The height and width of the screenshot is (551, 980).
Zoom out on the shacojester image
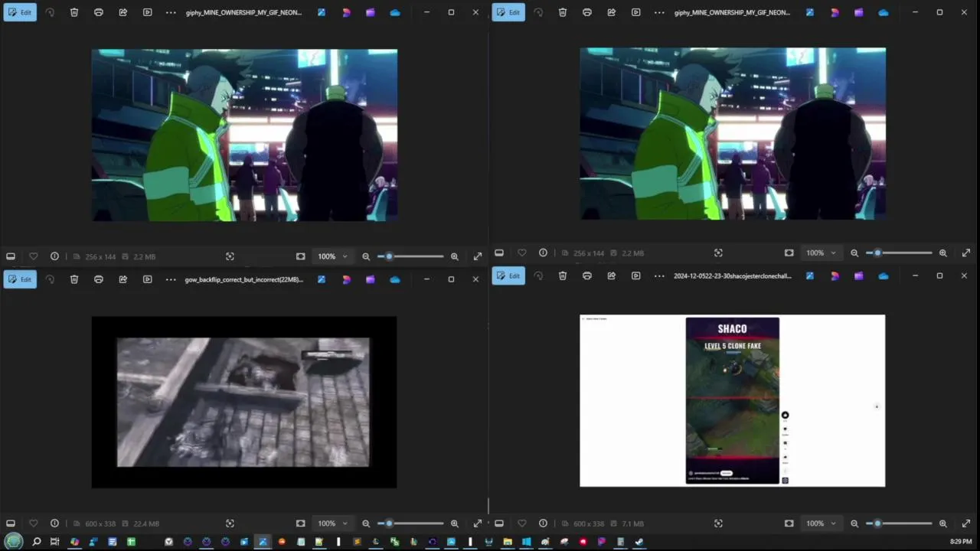click(x=854, y=523)
